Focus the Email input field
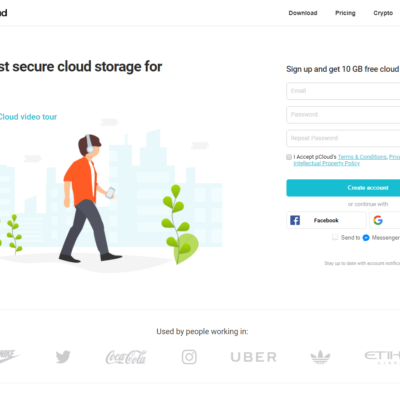The height and width of the screenshot is (400, 400). pos(343,91)
